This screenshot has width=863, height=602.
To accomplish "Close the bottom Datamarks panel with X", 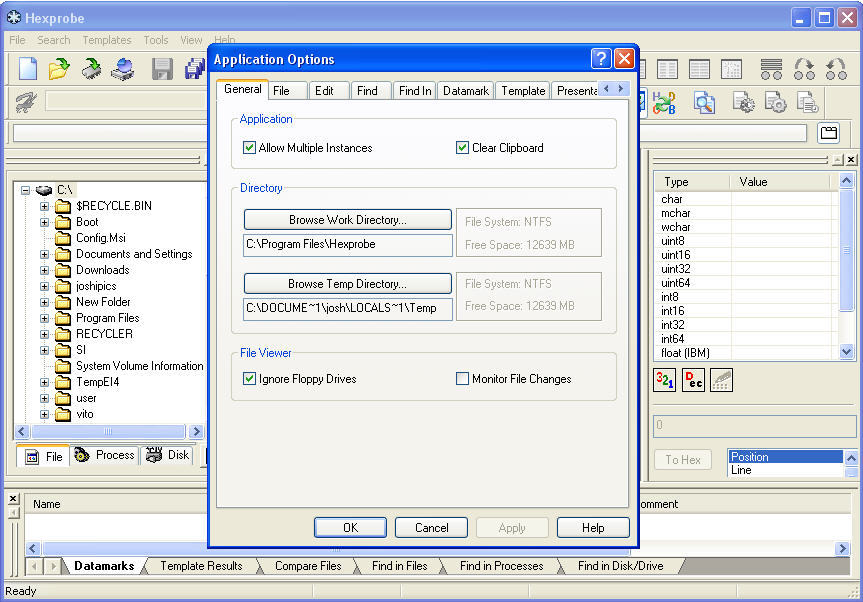I will 13,499.
